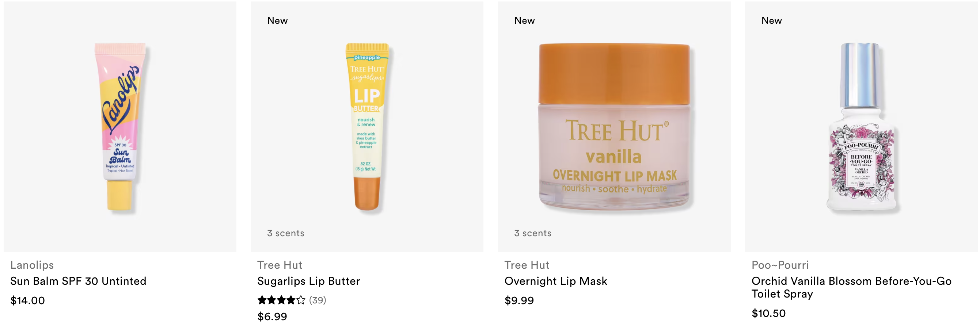This screenshot has width=980, height=322.
Task: Click the 3 scents label on Lip Mask
Action: [x=533, y=233]
